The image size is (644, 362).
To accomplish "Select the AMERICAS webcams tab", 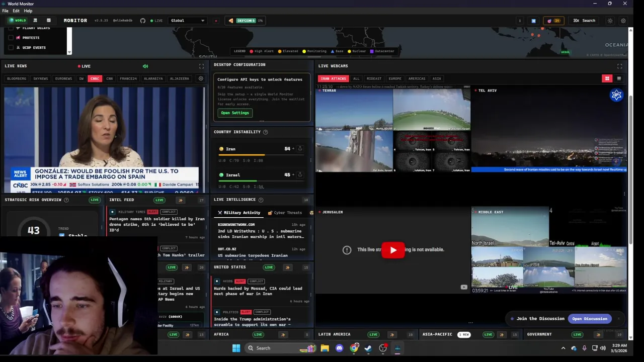I will (417, 78).
